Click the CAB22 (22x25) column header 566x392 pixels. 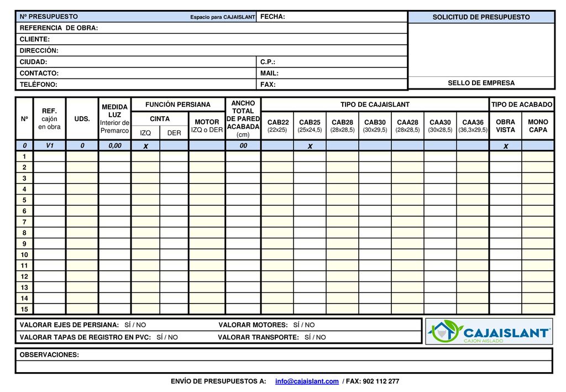(277, 126)
